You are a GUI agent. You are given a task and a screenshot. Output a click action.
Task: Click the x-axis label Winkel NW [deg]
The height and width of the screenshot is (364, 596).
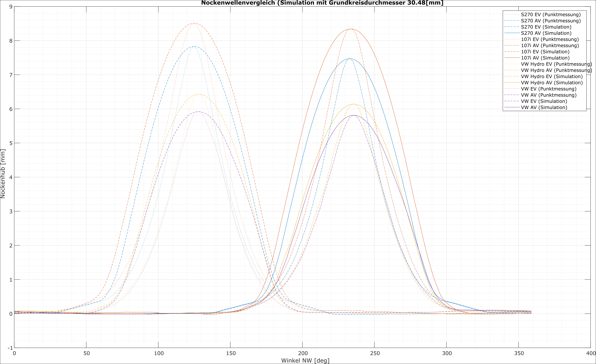coord(305,361)
